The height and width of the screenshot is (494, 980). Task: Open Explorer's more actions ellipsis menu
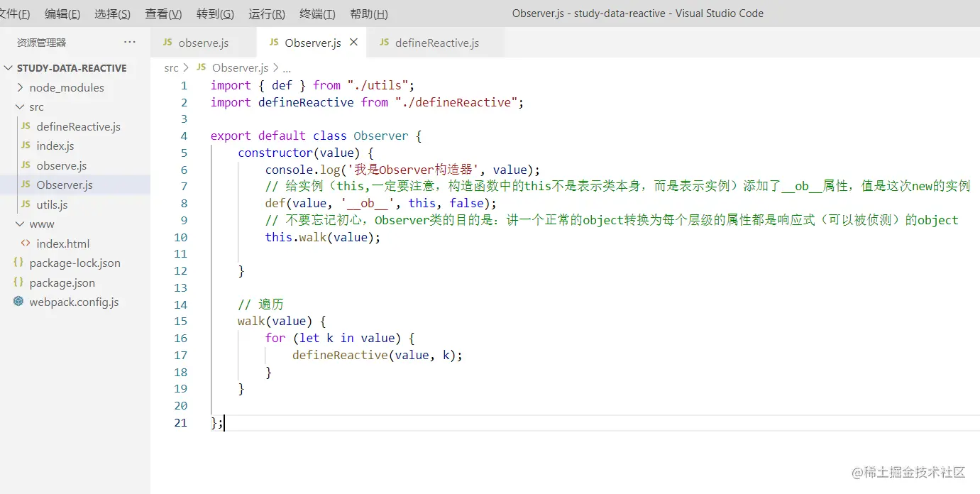129,42
